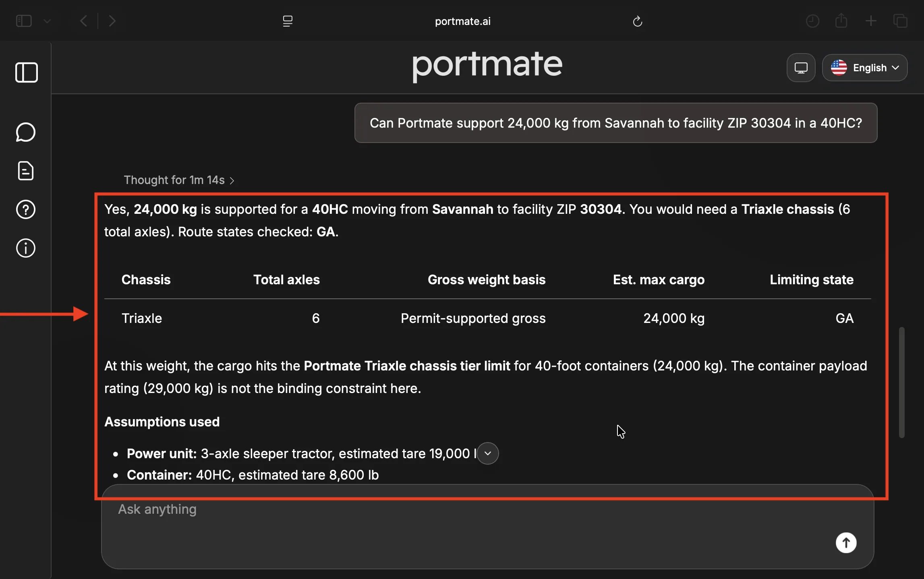
Task: Click the 'Limiting state' column header
Action: point(811,279)
